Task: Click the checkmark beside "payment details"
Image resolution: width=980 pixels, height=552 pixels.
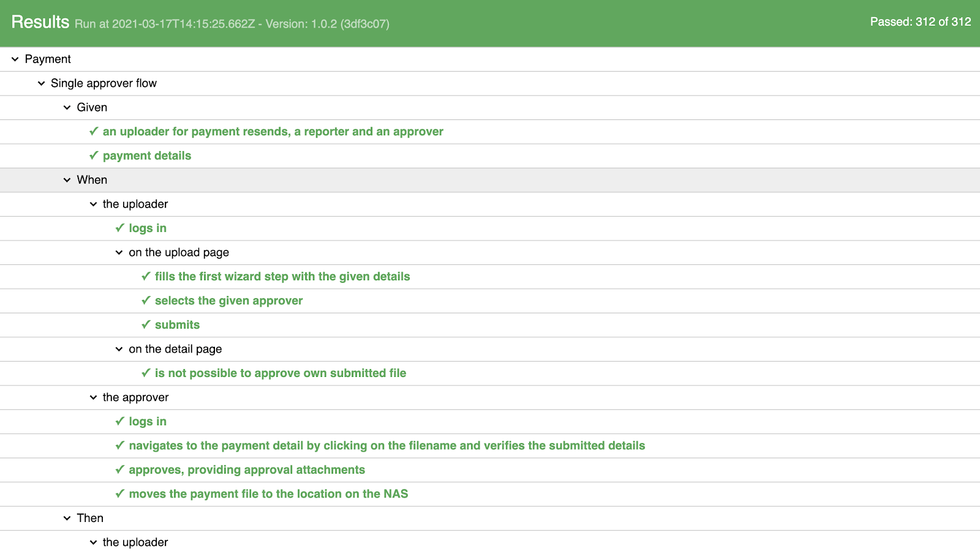Action: coord(93,155)
